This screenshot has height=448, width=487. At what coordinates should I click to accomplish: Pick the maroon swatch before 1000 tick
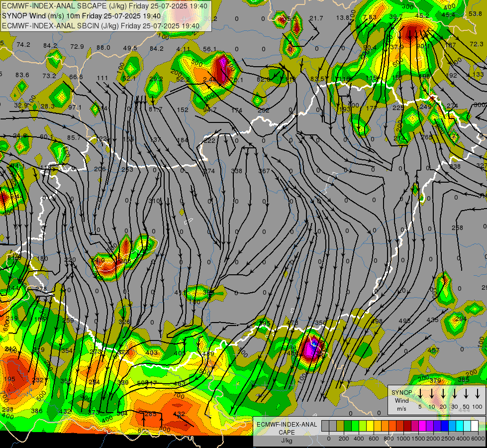tap(407, 426)
